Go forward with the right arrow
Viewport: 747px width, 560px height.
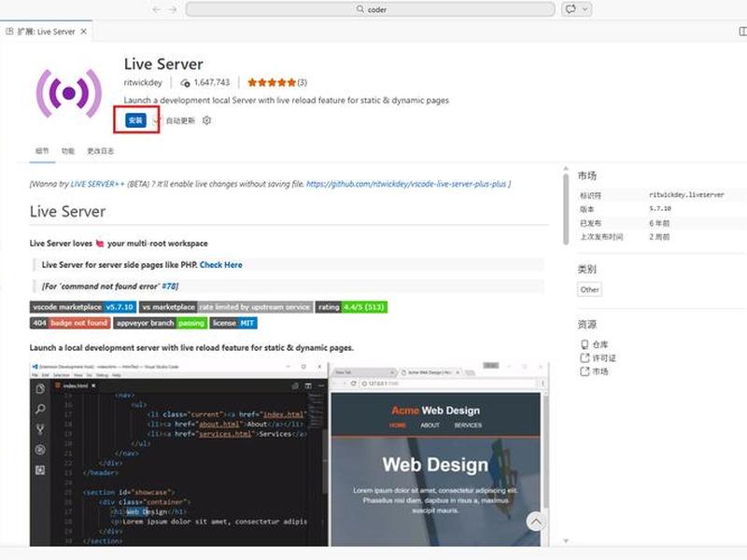[173, 9]
